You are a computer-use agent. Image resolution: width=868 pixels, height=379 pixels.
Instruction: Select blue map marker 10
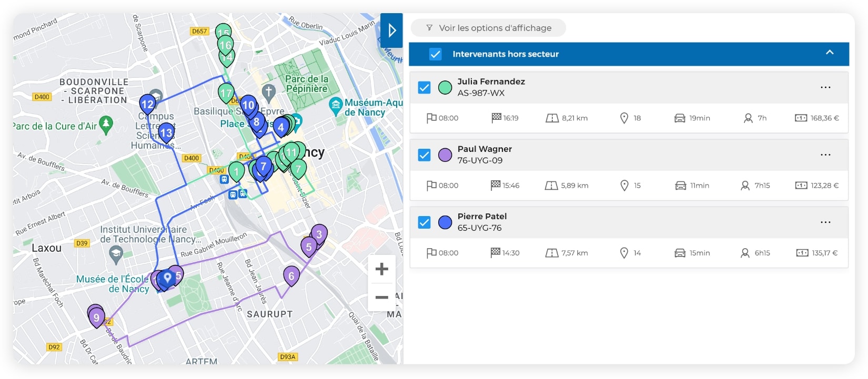click(248, 105)
